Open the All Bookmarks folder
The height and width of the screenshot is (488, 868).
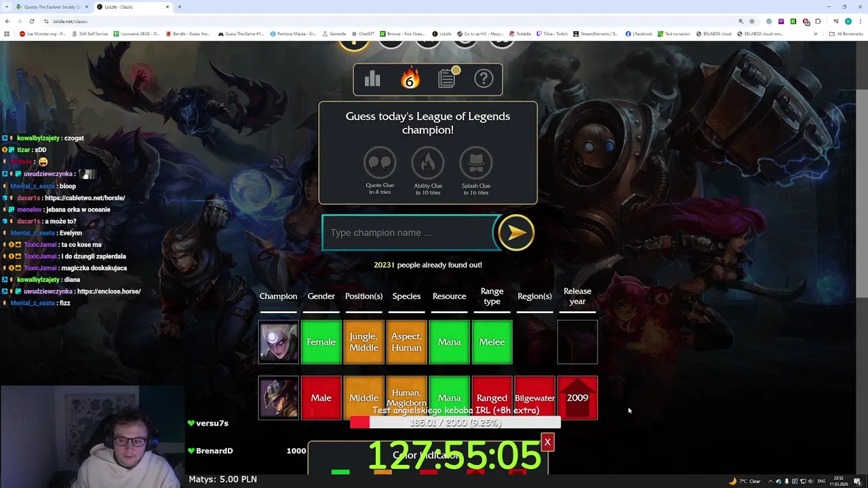pos(846,34)
